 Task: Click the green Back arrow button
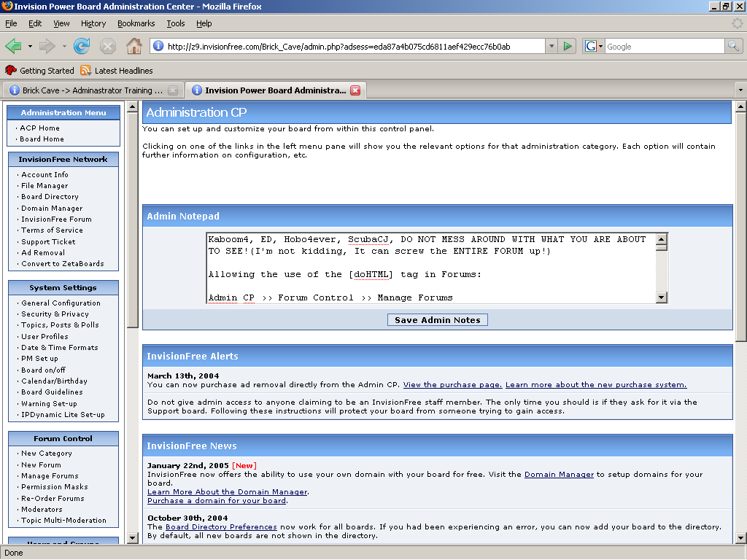coord(13,46)
